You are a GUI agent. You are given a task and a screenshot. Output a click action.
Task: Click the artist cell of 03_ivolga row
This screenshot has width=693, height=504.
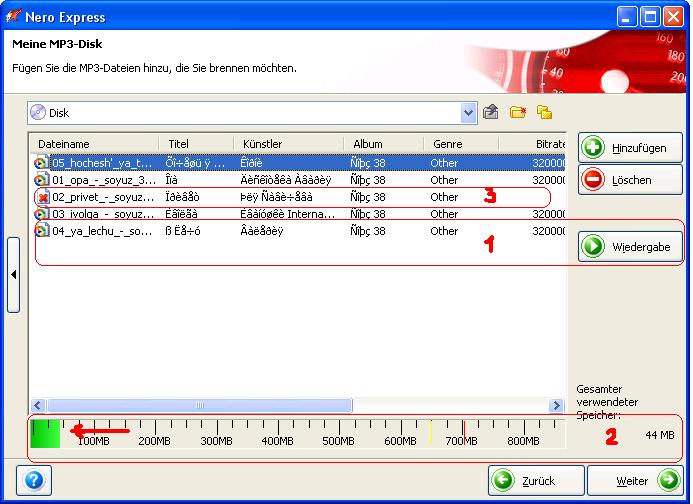tap(287, 214)
